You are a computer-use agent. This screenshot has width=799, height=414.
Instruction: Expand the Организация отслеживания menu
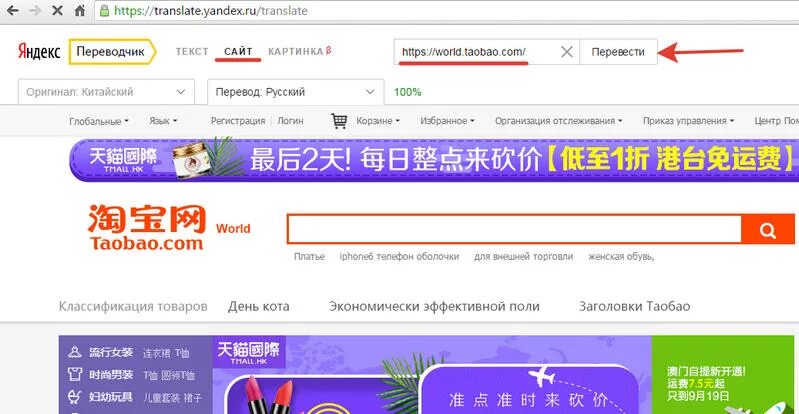pos(558,121)
